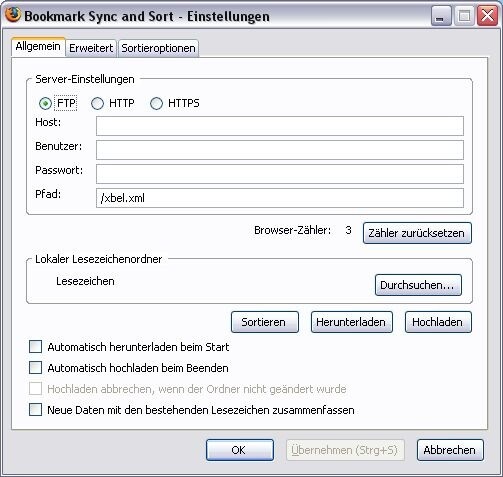Focus the Passwort input field

pos(280,174)
